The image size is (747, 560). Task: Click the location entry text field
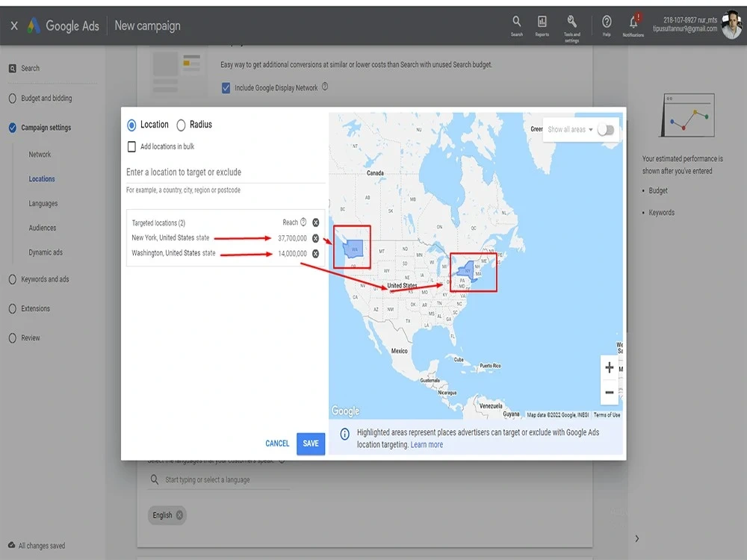pos(226,172)
